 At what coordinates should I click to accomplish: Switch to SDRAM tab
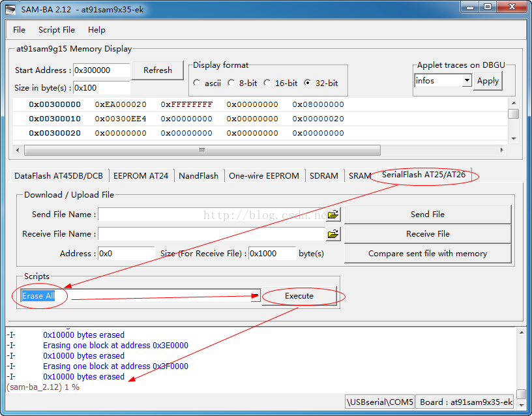(x=324, y=176)
